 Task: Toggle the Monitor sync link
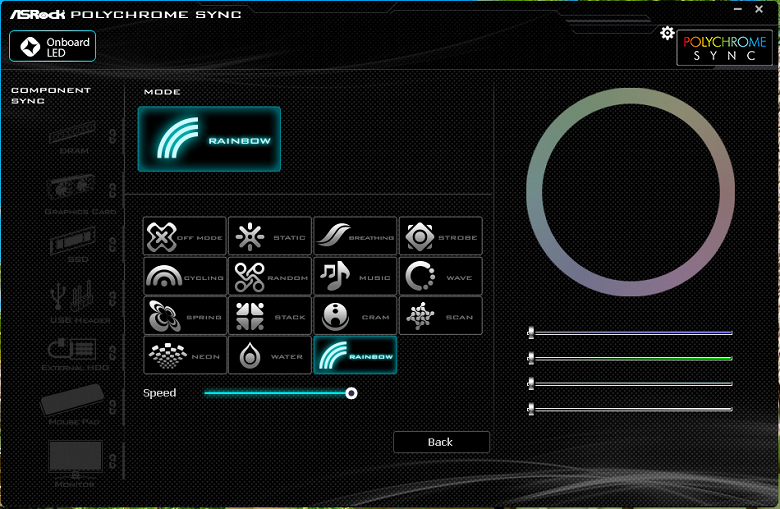[x=112, y=461]
